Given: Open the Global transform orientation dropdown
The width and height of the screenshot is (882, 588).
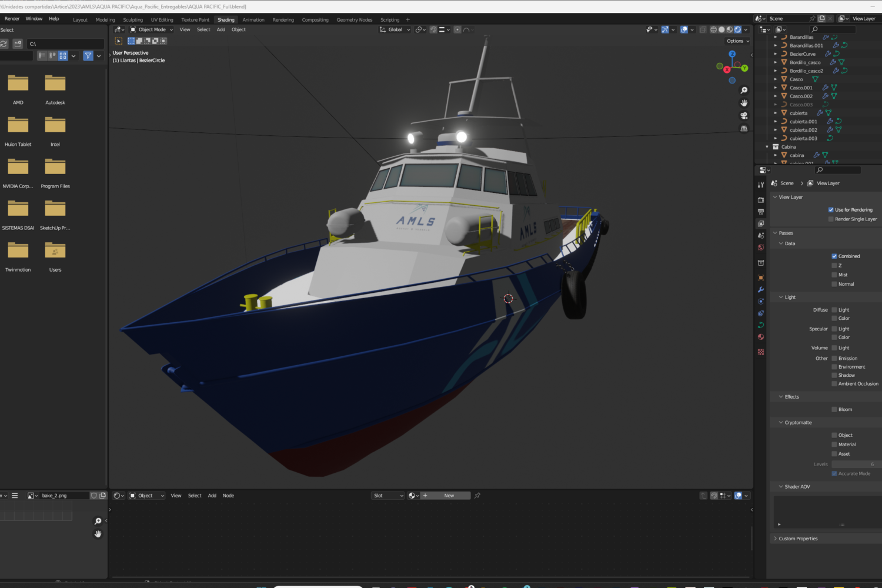Looking at the screenshot, I should (x=395, y=29).
